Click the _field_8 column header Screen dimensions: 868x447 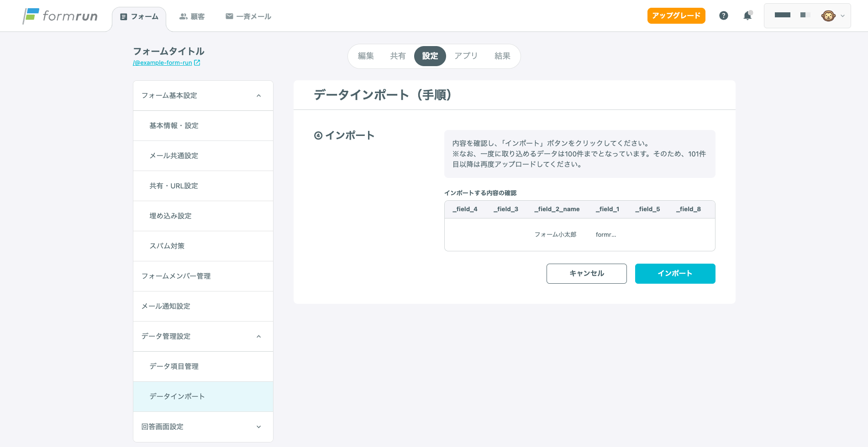click(x=689, y=209)
